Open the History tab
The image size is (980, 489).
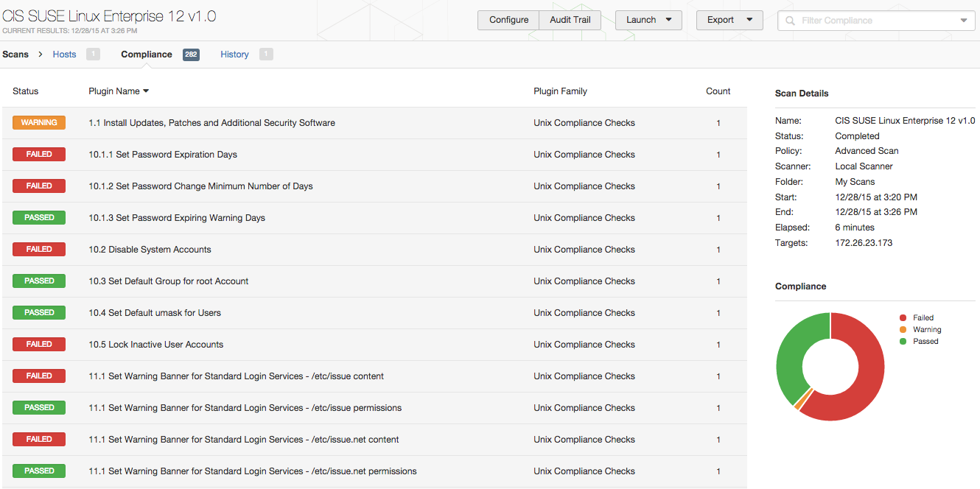click(x=234, y=54)
